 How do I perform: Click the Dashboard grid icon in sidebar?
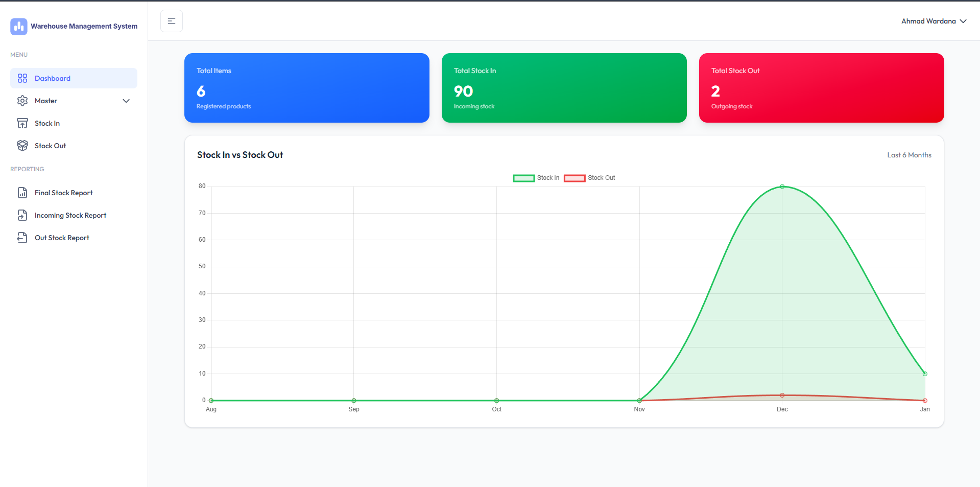click(22, 78)
